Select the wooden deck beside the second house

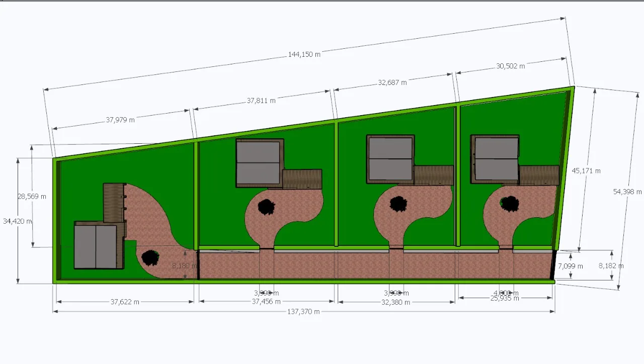pos(302,179)
